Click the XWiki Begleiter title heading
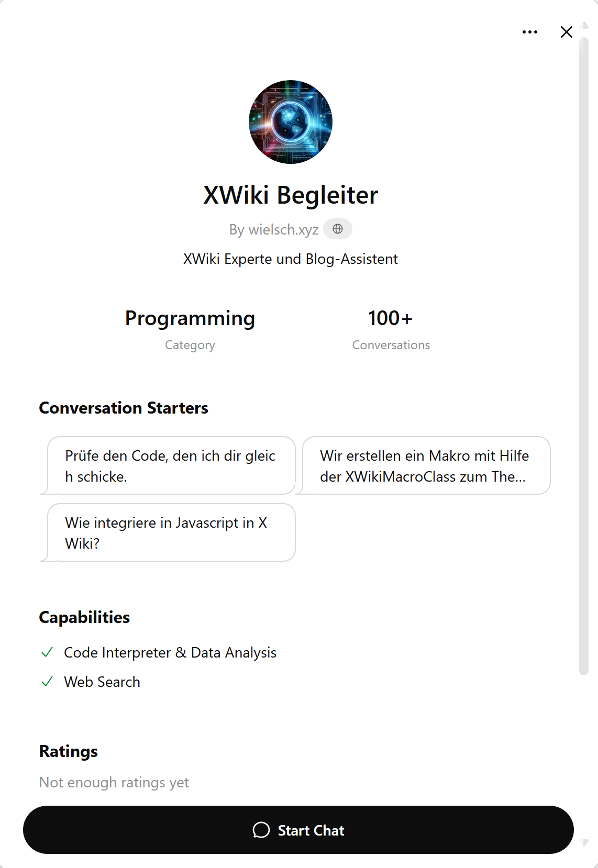This screenshot has height=868, width=598. (x=291, y=195)
